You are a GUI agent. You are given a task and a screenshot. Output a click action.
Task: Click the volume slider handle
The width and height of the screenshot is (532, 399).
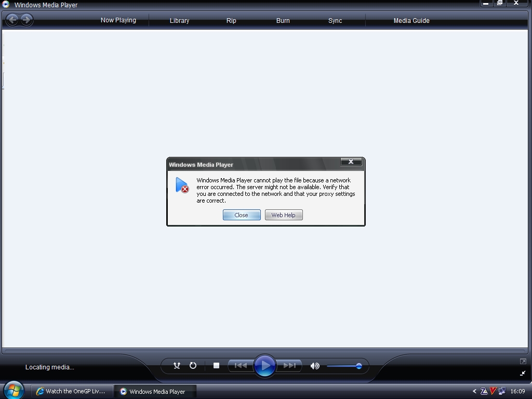(x=359, y=366)
